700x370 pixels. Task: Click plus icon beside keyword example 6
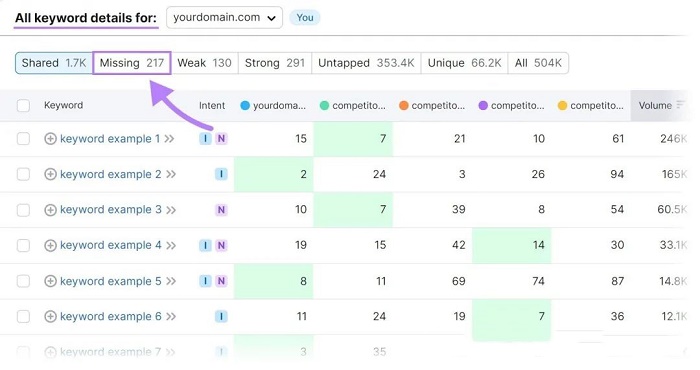click(50, 316)
